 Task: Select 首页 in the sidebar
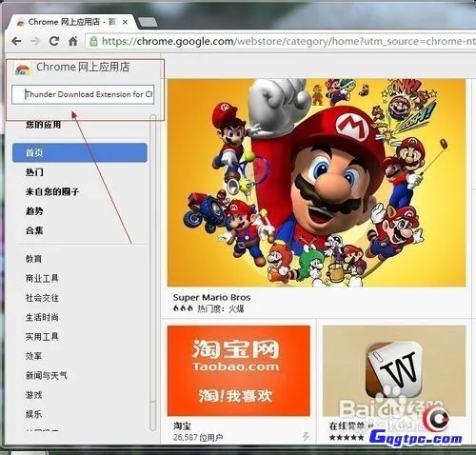coord(80,152)
